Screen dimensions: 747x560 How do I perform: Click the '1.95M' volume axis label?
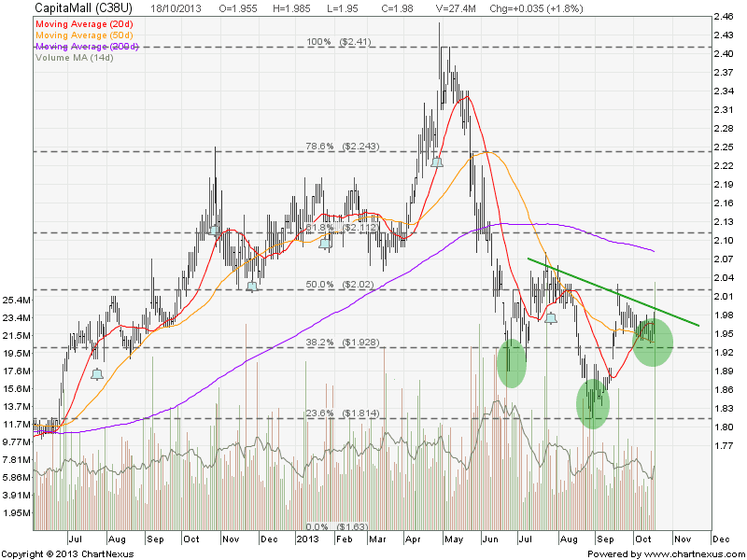[18, 513]
